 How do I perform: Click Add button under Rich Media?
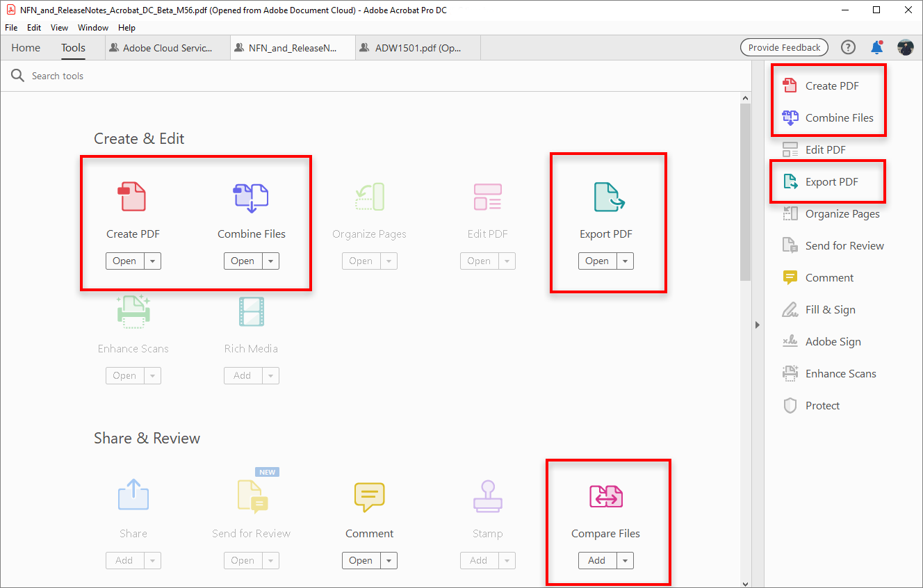243,375
